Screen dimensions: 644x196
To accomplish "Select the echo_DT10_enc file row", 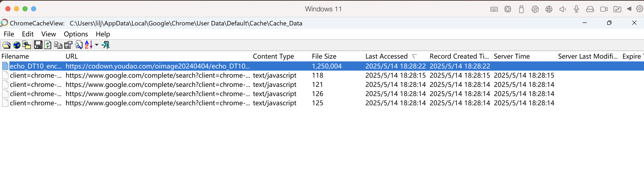I will click(x=322, y=66).
